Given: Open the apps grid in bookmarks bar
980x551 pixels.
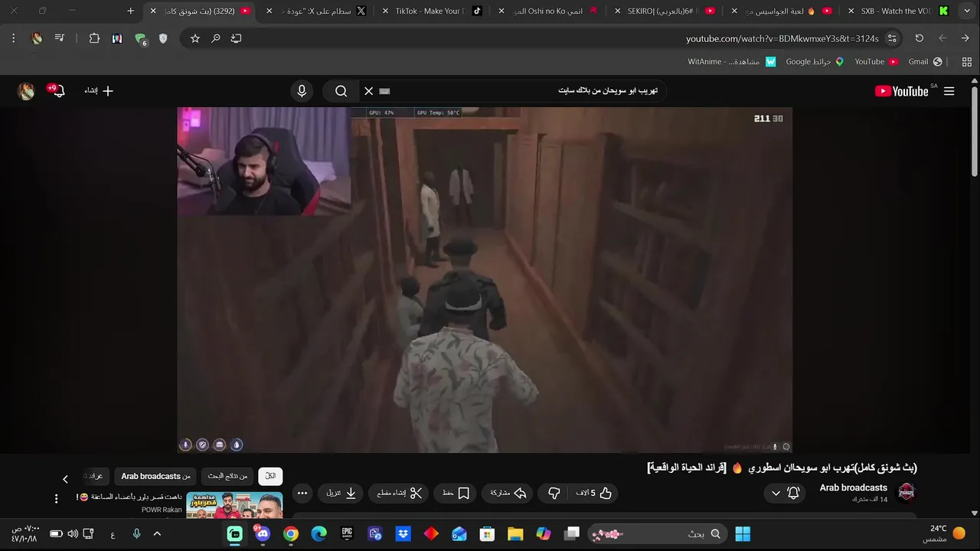Looking at the screenshot, I should pyautogui.click(x=966, y=61).
